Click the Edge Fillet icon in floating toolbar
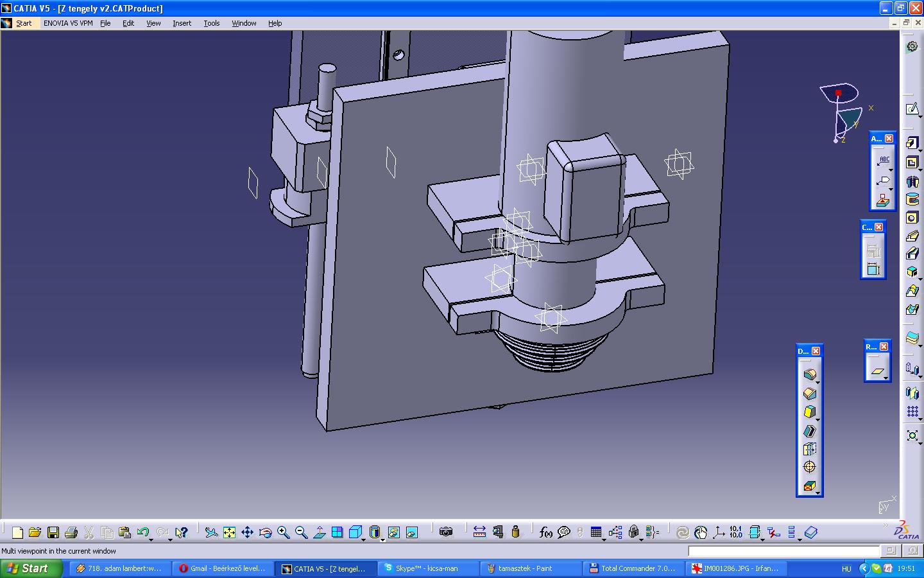This screenshot has height=578, width=924. [809, 375]
